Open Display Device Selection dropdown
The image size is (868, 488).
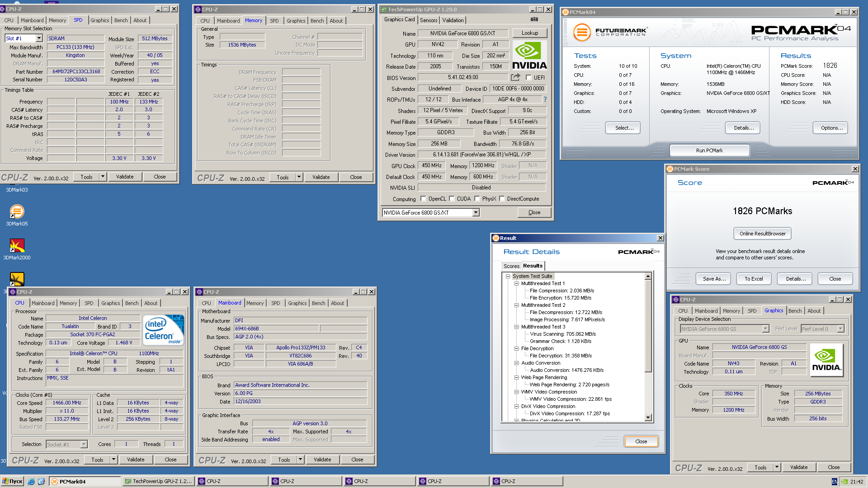coord(765,329)
